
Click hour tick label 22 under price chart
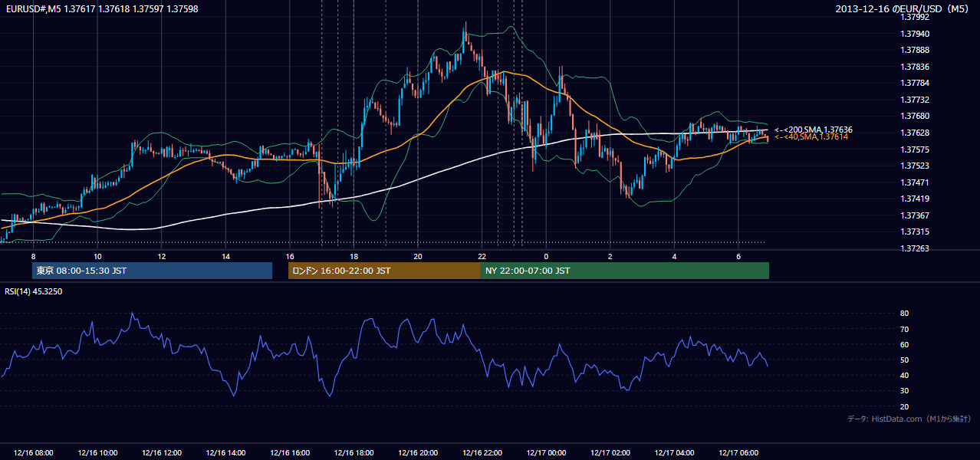click(x=482, y=256)
